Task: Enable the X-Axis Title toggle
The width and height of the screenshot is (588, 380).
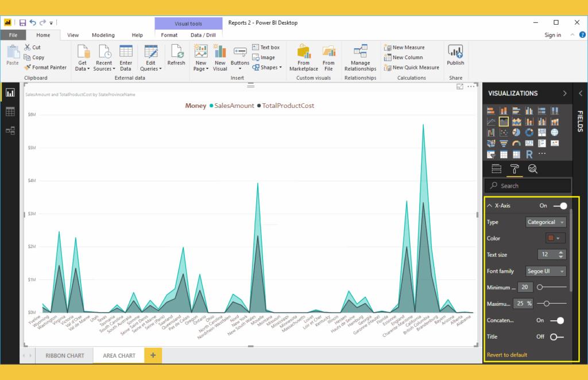Action: tap(556, 337)
